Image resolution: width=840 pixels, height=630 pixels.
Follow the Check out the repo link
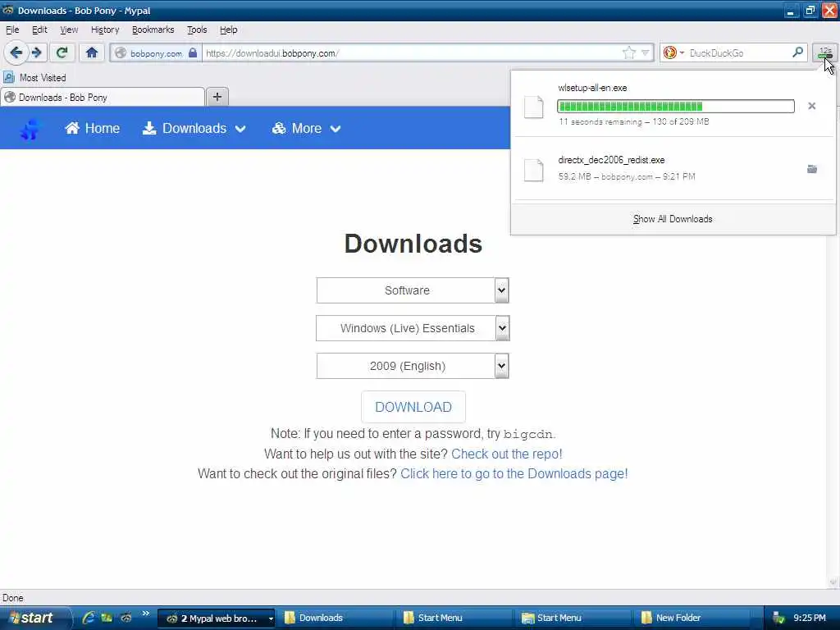pyautogui.click(x=507, y=454)
